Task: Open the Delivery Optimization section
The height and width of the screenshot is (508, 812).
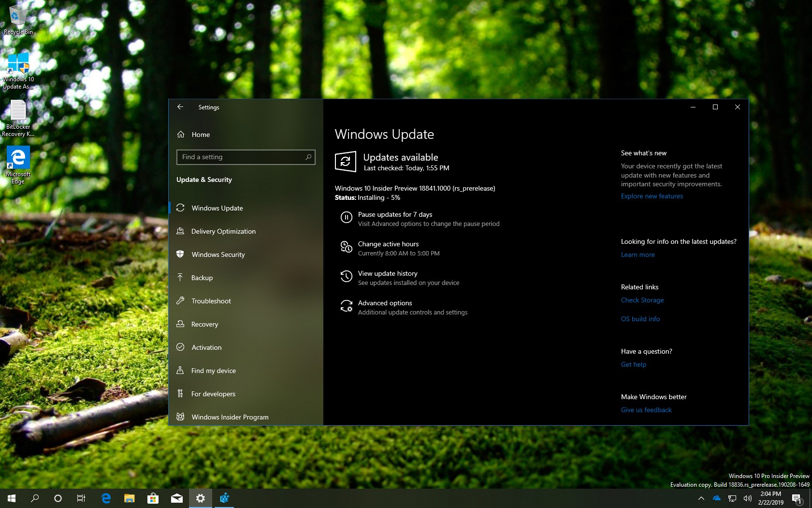Action: coord(223,231)
